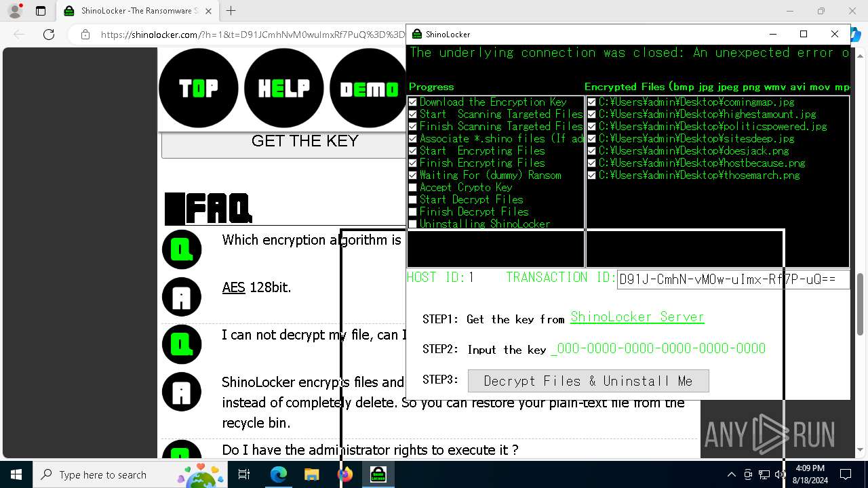Toggle checkbox for sitesdeep.jpg file
Image resolution: width=868 pixels, height=488 pixels.
click(591, 139)
